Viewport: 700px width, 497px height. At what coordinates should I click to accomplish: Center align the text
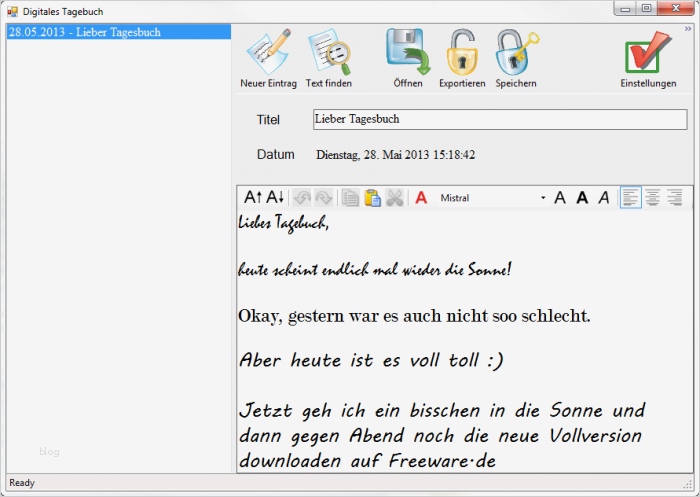tap(653, 198)
